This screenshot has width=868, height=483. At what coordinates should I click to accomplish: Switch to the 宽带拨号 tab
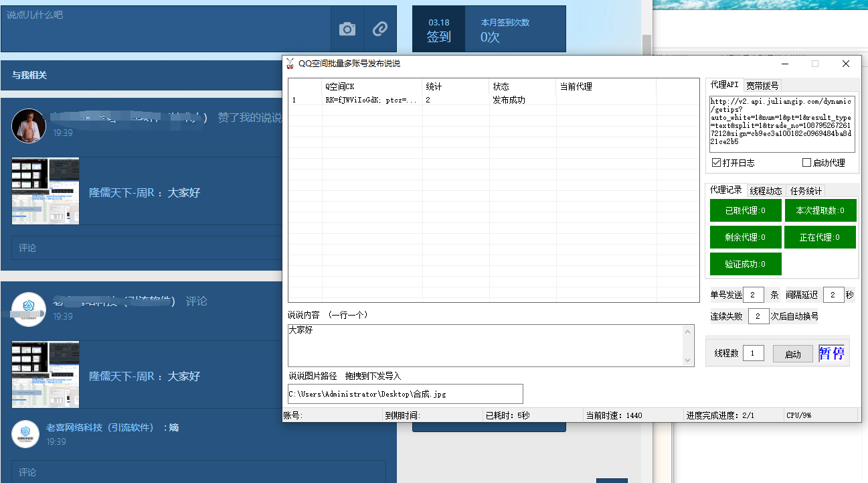coord(762,86)
